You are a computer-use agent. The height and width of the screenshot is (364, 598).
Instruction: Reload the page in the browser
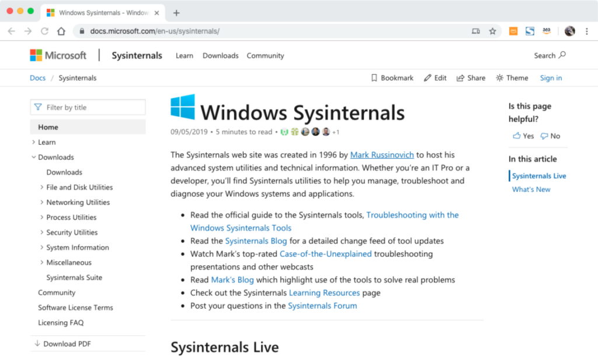pyautogui.click(x=44, y=32)
